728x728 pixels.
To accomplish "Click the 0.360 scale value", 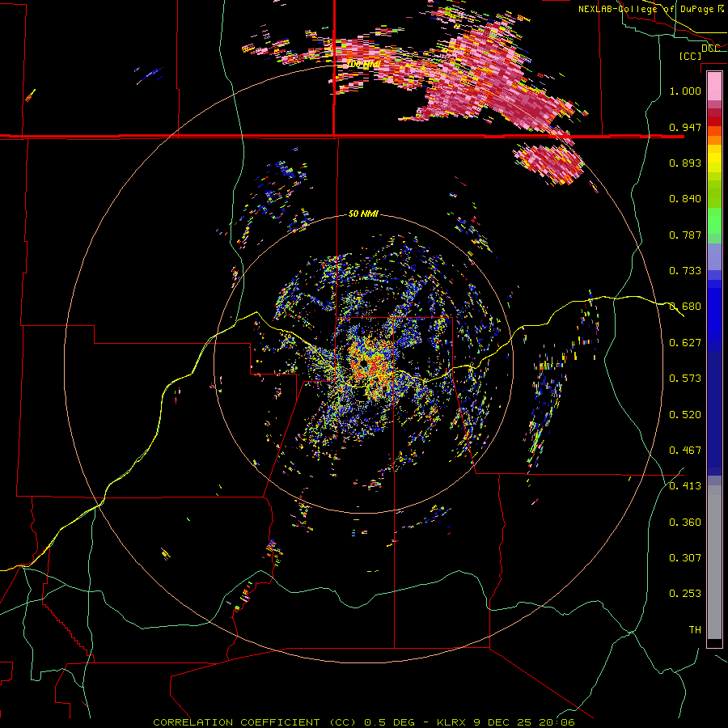I will (x=685, y=523).
